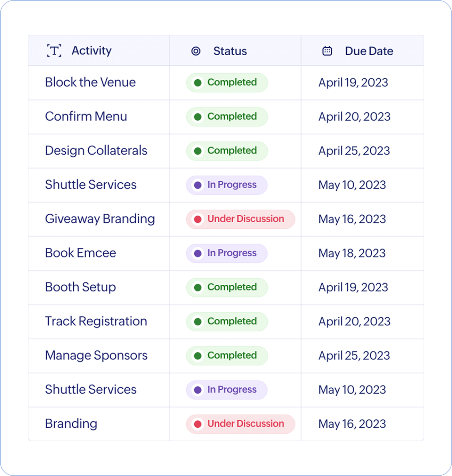Open the Giveaway Branding activity
The image size is (452, 476).
click(x=100, y=219)
